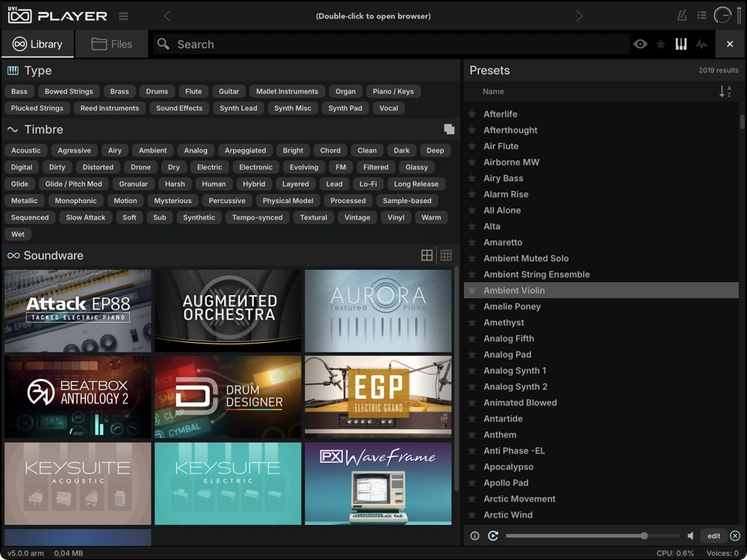The width and height of the screenshot is (747, 560).
Task: Mute preview with the speaker icon
Action: pyautogui.click(x=690, y=535)
